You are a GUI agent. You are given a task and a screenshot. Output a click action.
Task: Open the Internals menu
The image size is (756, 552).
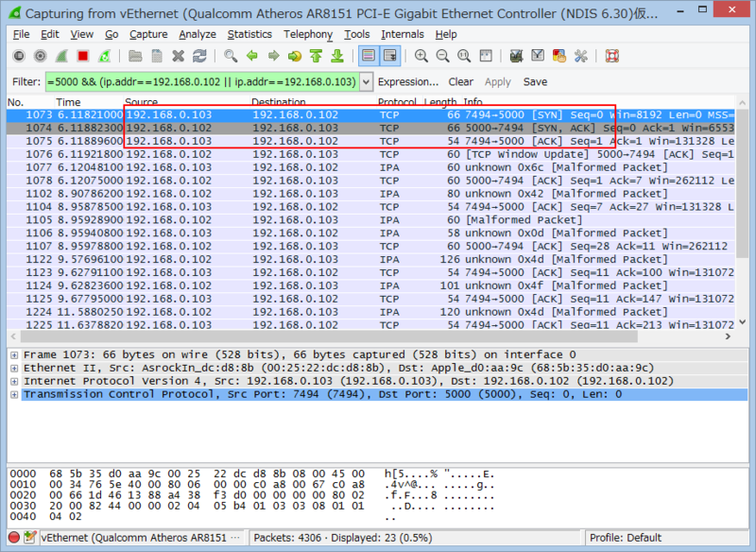(403, 34)
